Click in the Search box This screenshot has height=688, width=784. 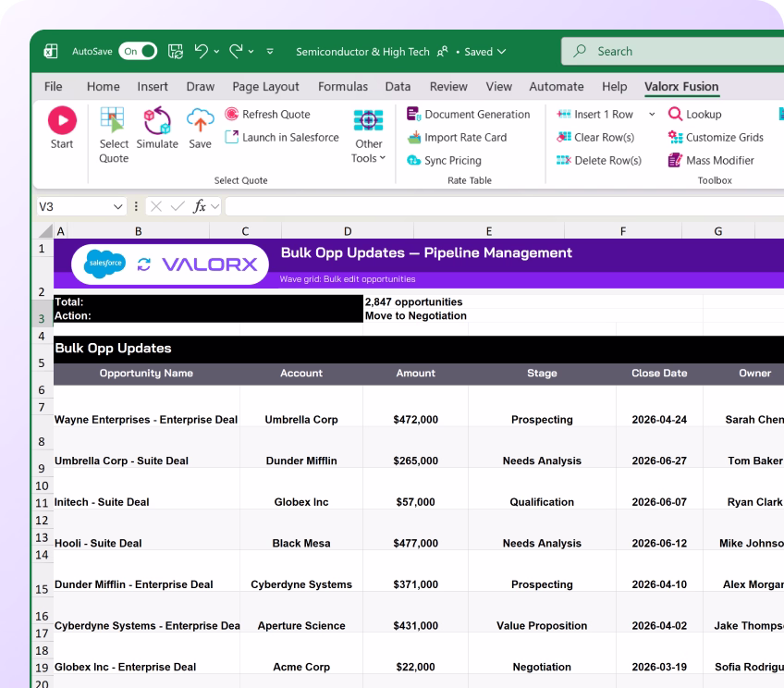672,51
